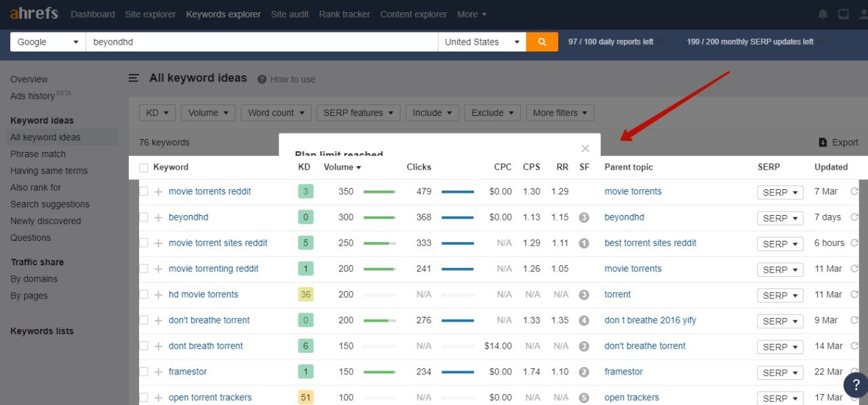Open Site explorer in top navigation
Viewport: 868px width, 405px height.
point(151,14)
